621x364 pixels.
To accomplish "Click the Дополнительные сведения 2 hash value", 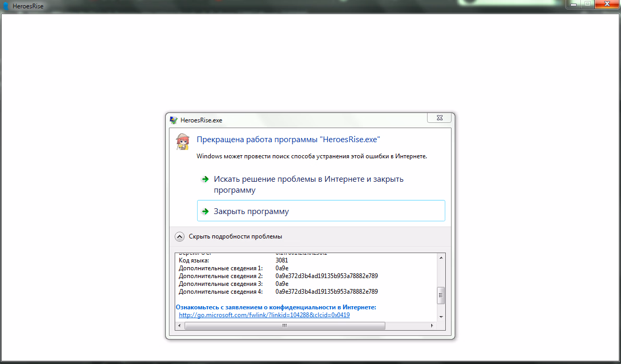I will tap(327, 276).
